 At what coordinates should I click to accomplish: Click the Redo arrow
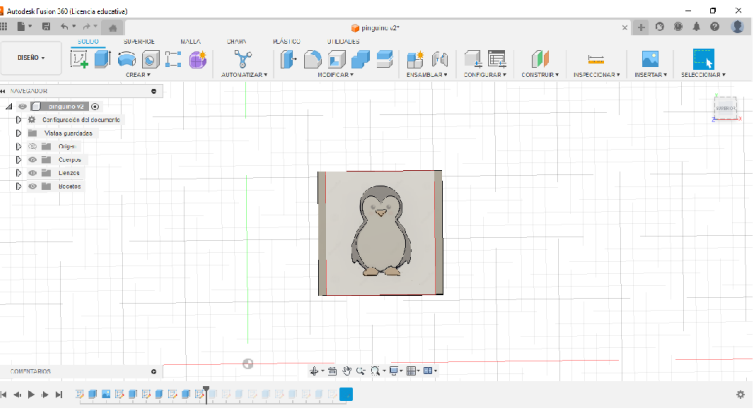(87, 27)
